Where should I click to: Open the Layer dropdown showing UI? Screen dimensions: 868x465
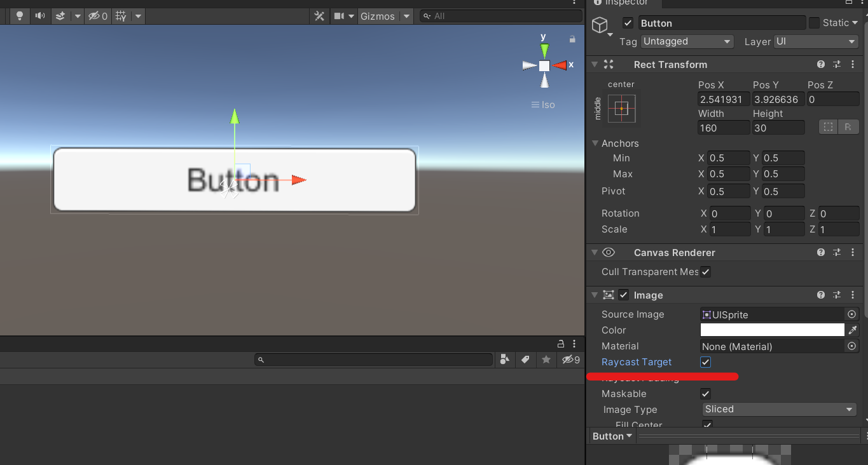[816, 41]
